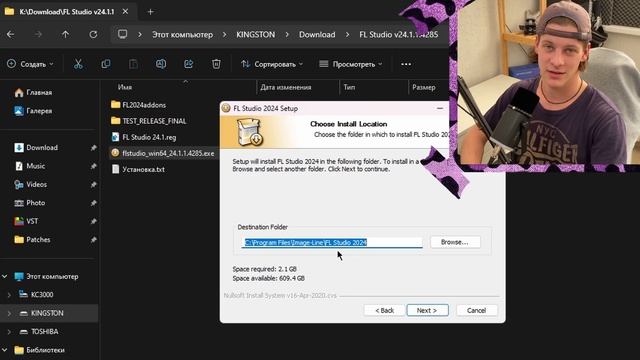
Task: Click the Copy icon in toolbar
Action: [x=106, y=64]
